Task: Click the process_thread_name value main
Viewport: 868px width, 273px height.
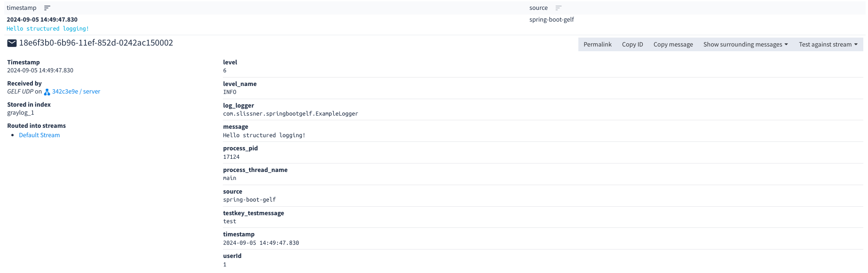Action: pyautogui.click(x=229, y=178)
